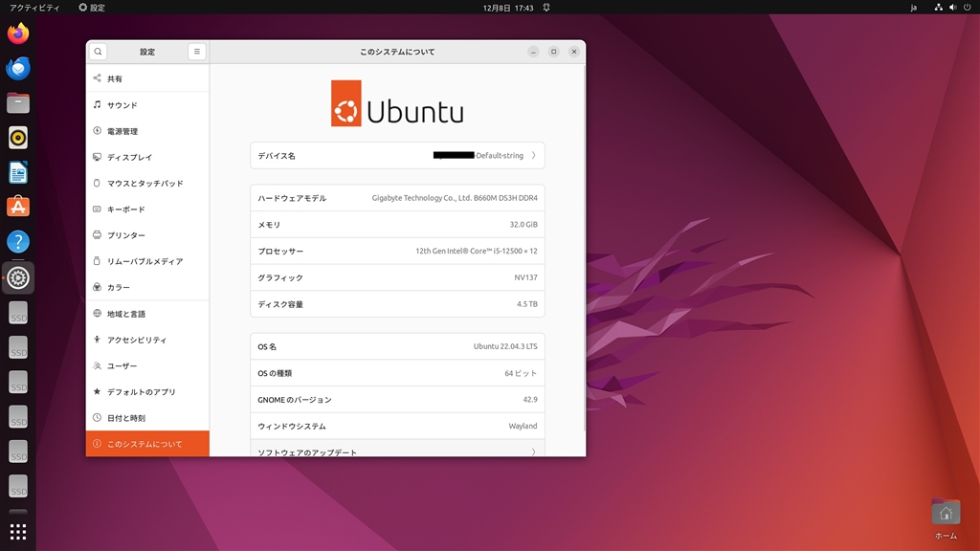Select カラー color settings
This screenshot has width=980, height=551.
pos(147,287)
